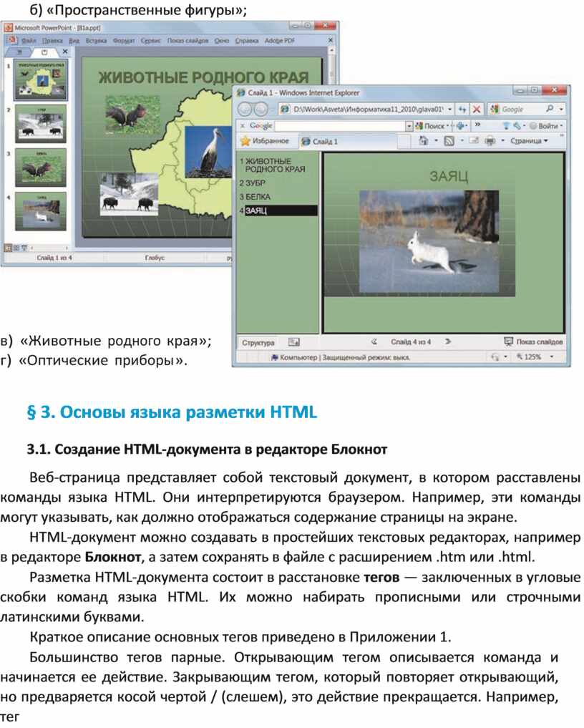Select outline entry ЖИВОТНЫЕ РОДНОГО КРАЯ

pos(272,165)
